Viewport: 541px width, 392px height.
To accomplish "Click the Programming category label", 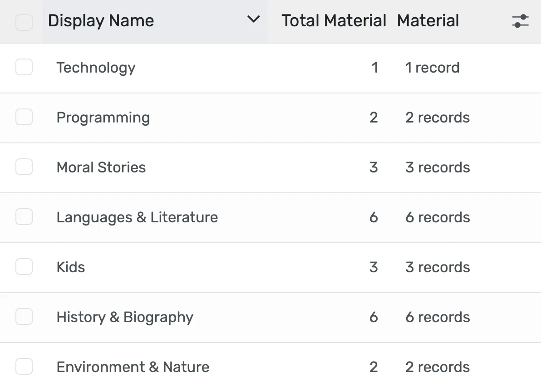I will pyautogui.click(x=103, y=117).
